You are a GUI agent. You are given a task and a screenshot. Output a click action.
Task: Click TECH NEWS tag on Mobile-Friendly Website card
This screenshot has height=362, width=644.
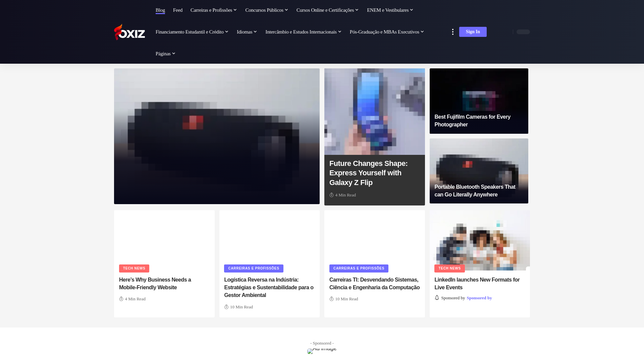click(x=134, y=268)
